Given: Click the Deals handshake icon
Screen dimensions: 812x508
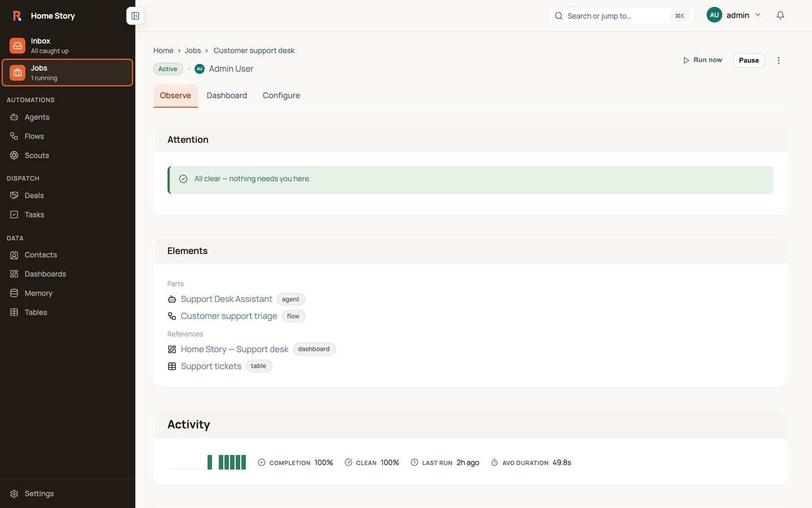Looking at the screenshot, I should click(x=14, y=195).
